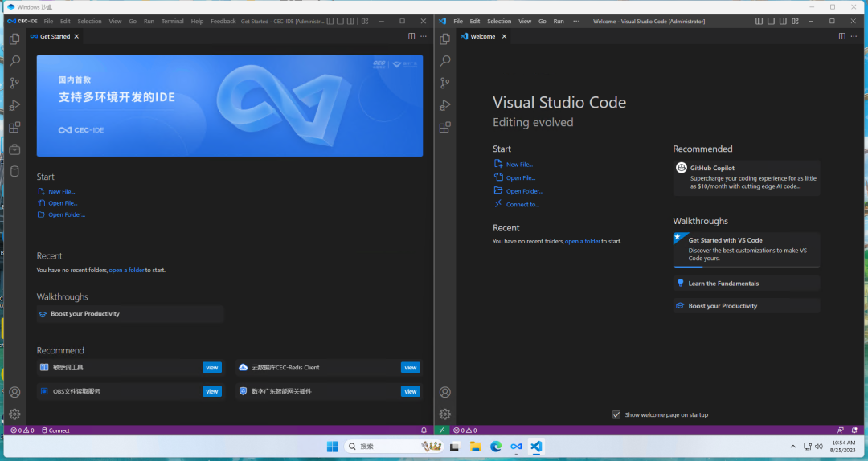
Task: Open Selection menu in VS Code
Action: click(499, 21)
